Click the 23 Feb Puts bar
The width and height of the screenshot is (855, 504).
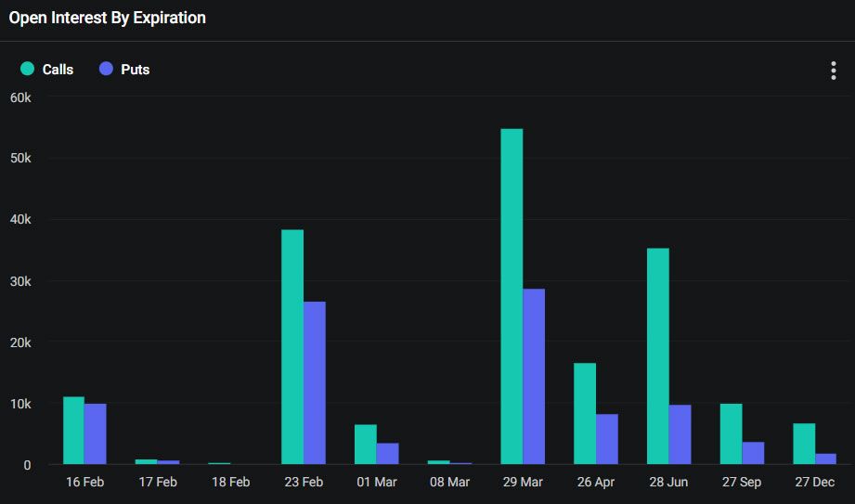pos(315,383)
